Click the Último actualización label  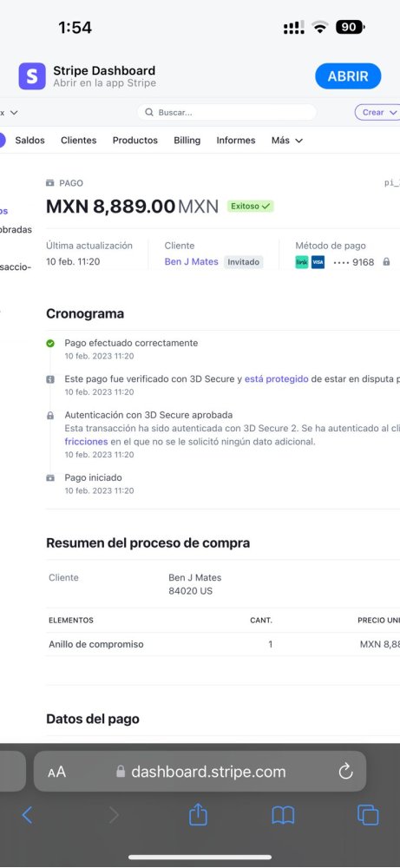pos(89,246)
